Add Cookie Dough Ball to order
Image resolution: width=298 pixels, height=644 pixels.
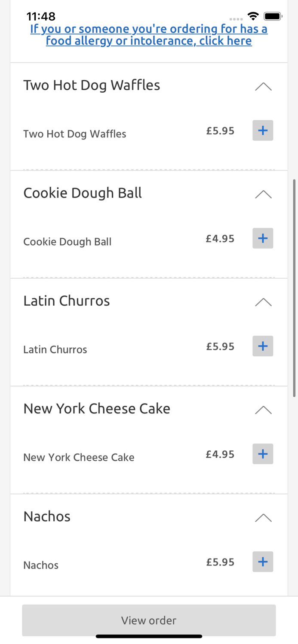[262, 238]
